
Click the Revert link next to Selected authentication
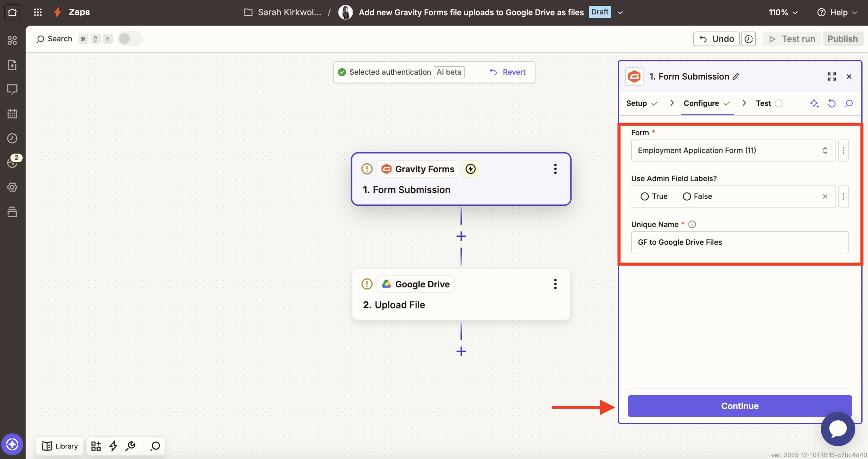[508, 72]
